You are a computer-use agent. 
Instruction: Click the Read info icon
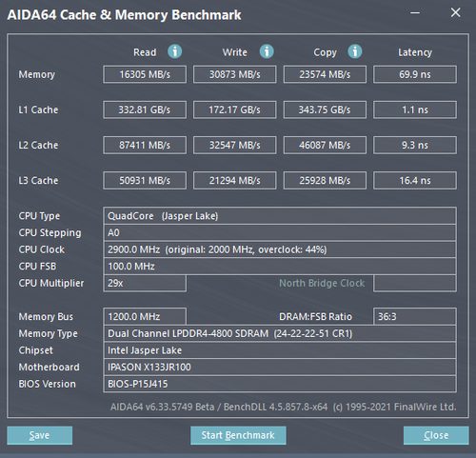[174, 51]
